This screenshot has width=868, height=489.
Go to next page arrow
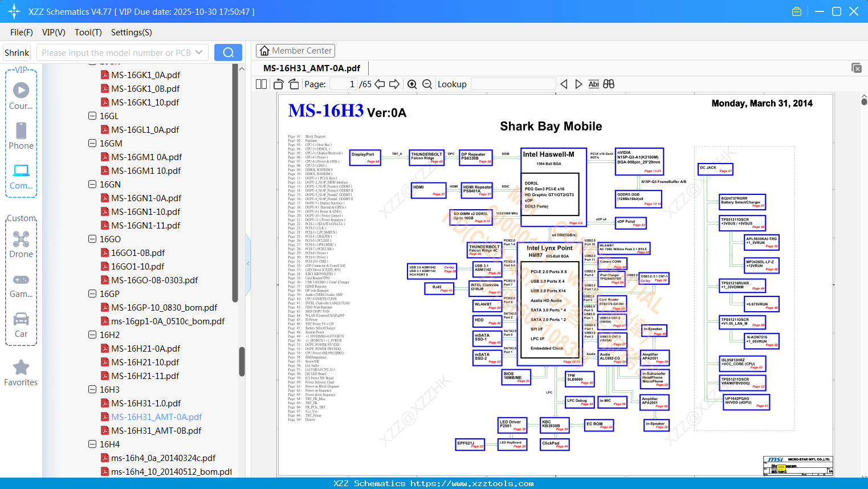pyautogui.click(x=394, y=84)
